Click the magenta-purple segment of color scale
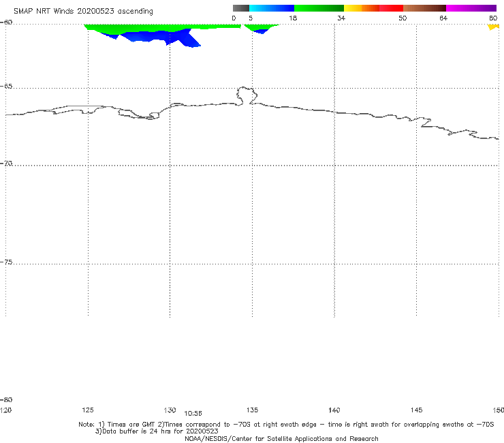This screenshot has height=443, width=504. (471, 8)
